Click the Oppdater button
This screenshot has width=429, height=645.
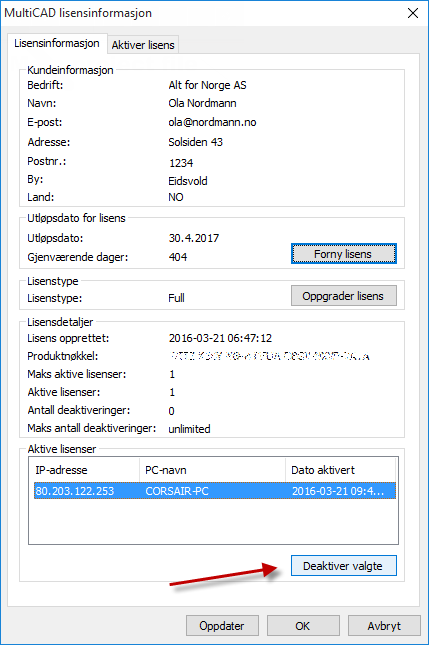(x=222, y=626)
